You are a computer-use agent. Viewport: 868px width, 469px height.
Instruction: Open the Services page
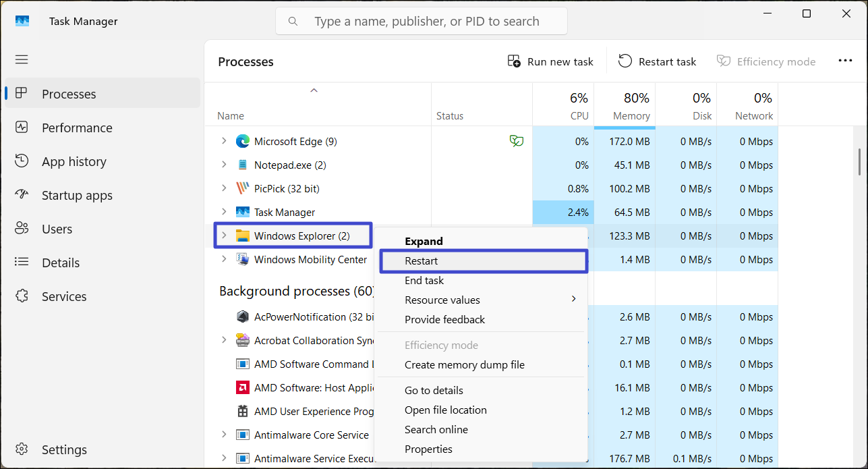point(63,296)
